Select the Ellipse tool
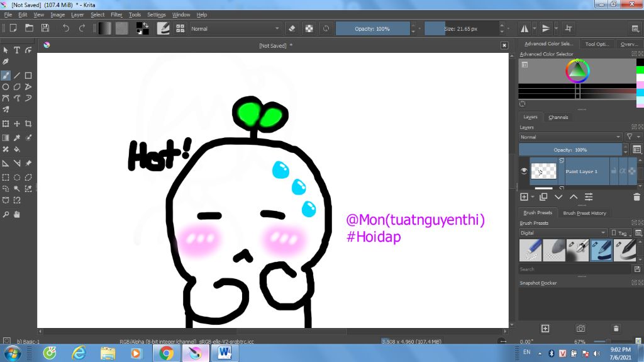 coord(6,87)
